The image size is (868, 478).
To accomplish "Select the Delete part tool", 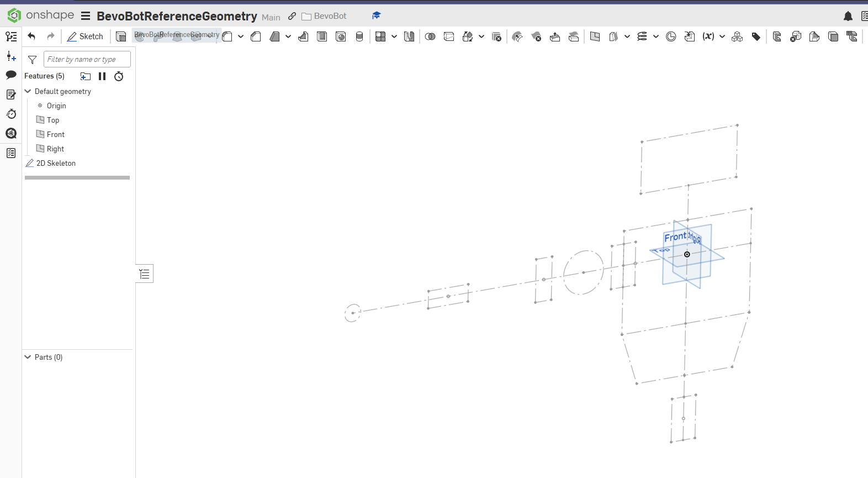I will (x=496, y=36).
